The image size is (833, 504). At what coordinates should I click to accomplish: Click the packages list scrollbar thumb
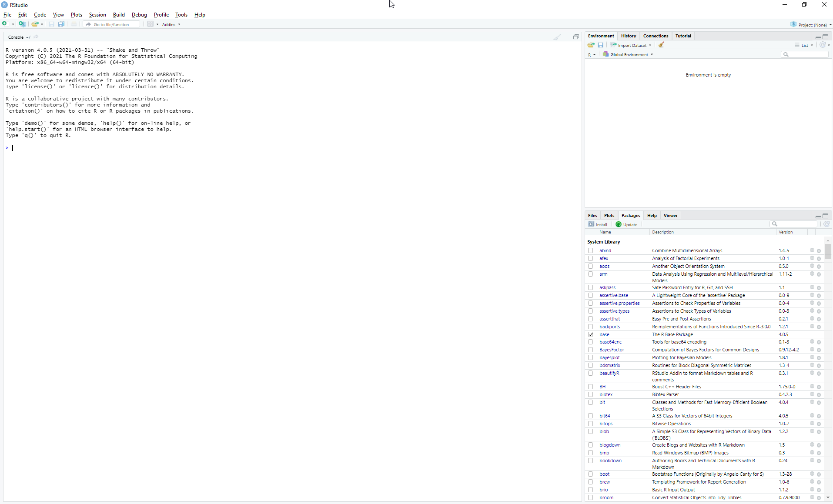tap(828, 251)
